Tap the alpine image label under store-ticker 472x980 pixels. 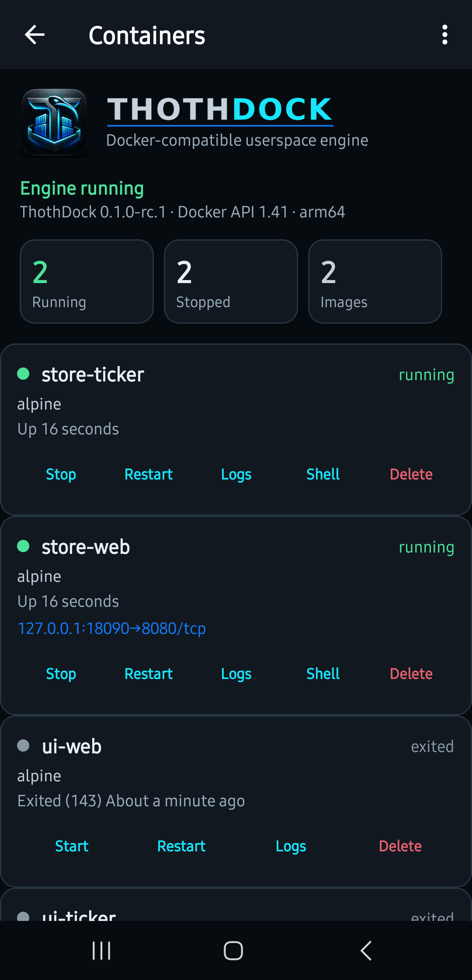39,404
